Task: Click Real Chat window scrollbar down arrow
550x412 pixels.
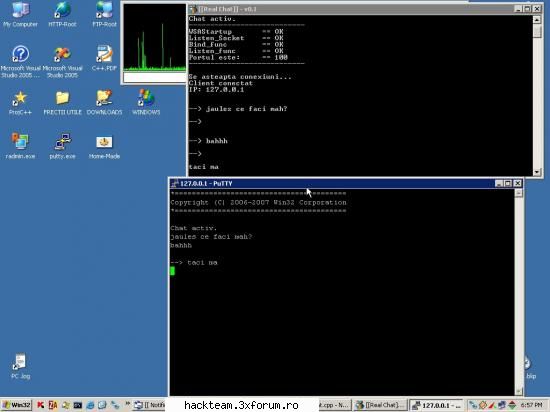Action: click(x=537, y=171)
